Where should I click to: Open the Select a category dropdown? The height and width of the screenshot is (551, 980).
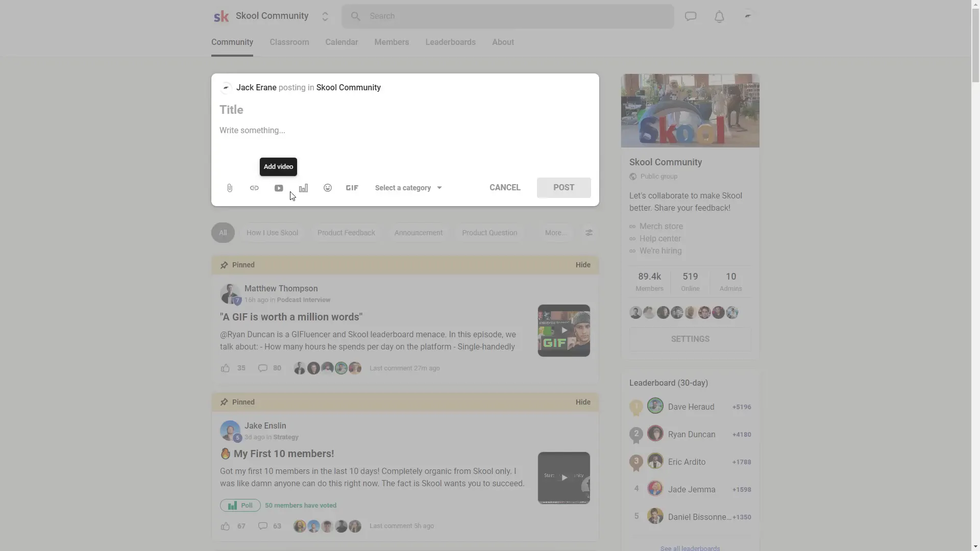[408, 188]
